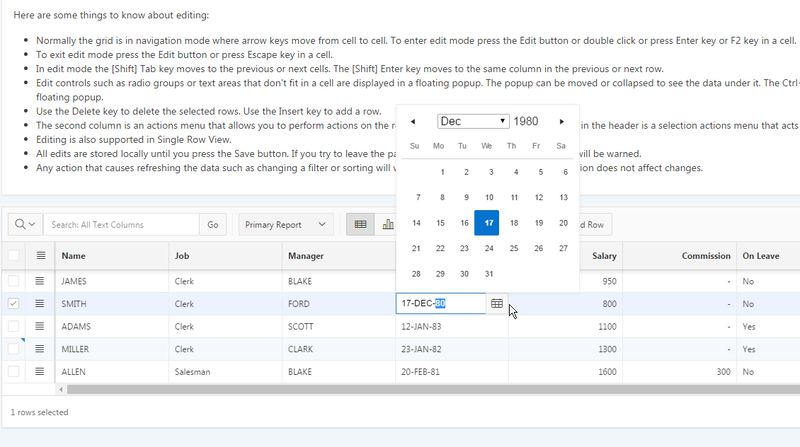Open row actions menu for JAMES
The height and width of the screenshot is (447, 800).
tap(41, 281)
